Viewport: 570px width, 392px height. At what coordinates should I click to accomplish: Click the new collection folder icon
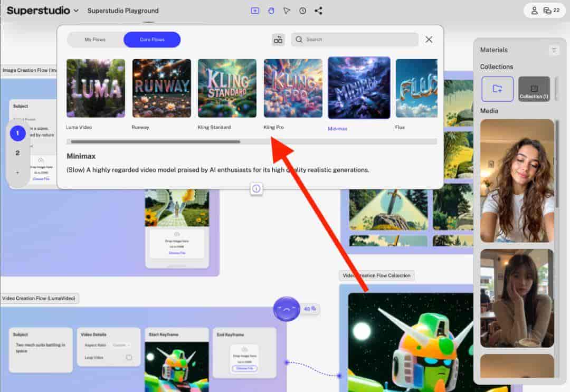click(497, 89)
